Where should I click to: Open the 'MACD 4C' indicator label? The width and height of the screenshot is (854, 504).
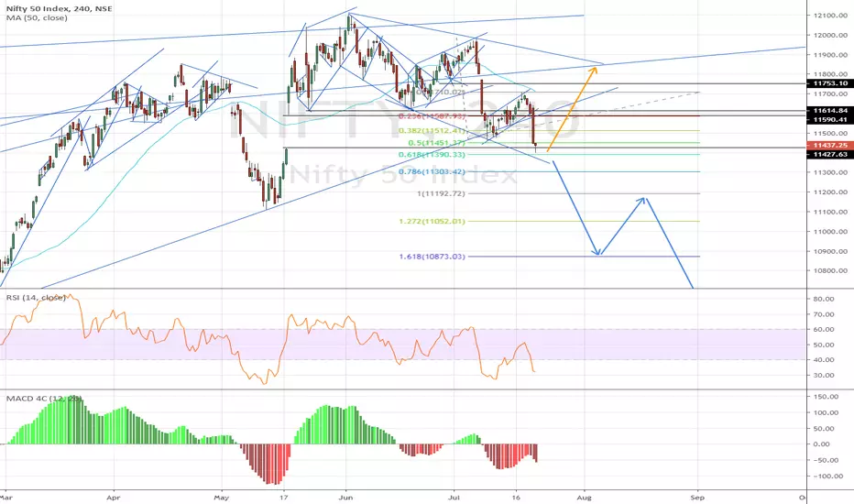(x=44, y=399)
